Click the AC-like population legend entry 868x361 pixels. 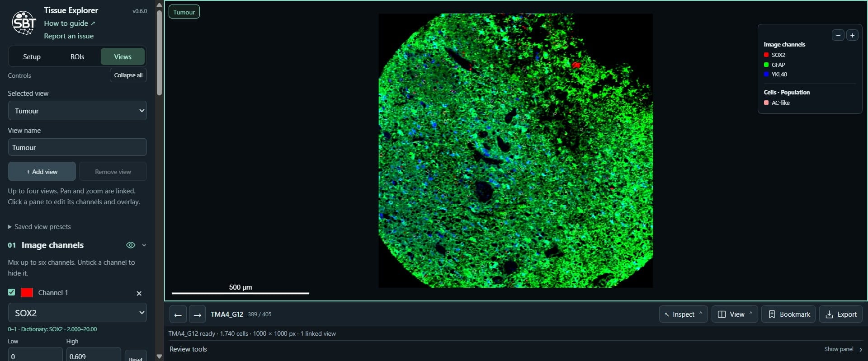777,103
